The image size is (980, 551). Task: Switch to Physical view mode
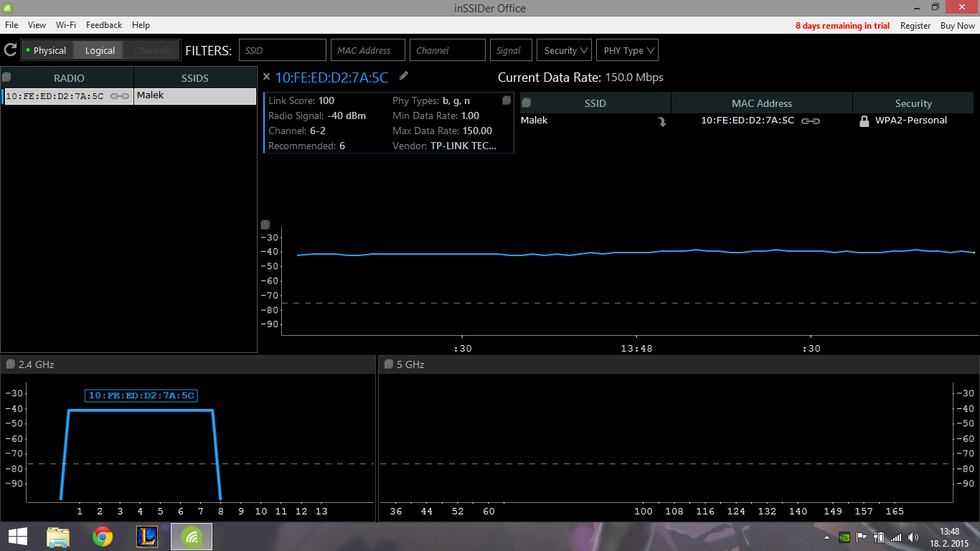pos(47,50)
